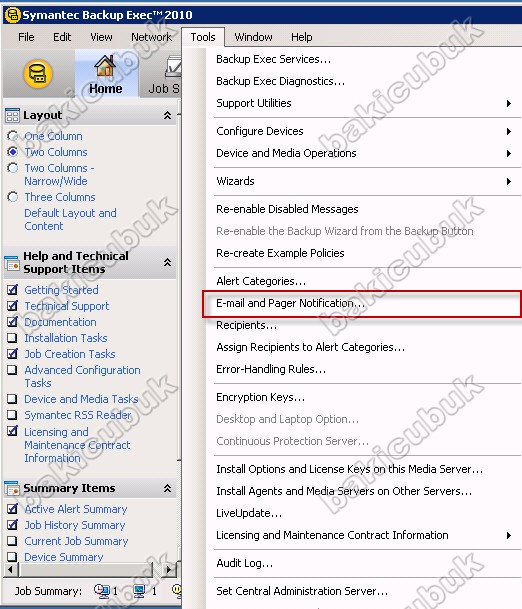Check Current Job Summary checkbox
The image size is (522, 609).
pos(12,541)
